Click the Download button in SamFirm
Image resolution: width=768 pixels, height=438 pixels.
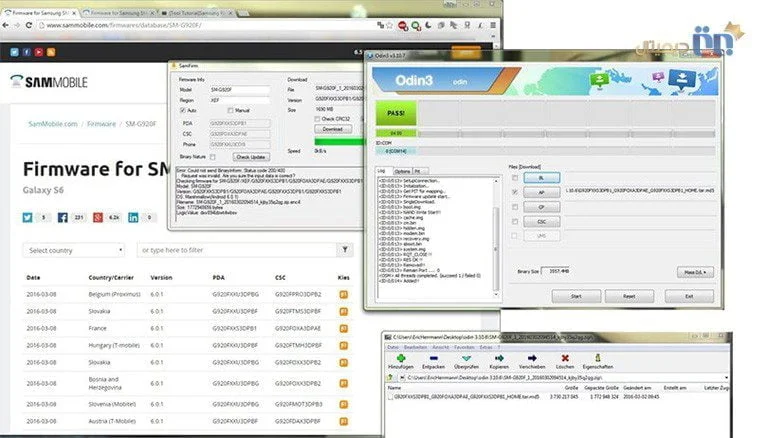[333, 129]
